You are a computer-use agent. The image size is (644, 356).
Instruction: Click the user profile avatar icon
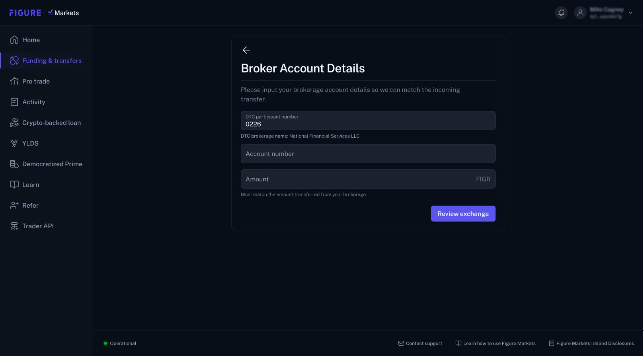click(580, 13)
